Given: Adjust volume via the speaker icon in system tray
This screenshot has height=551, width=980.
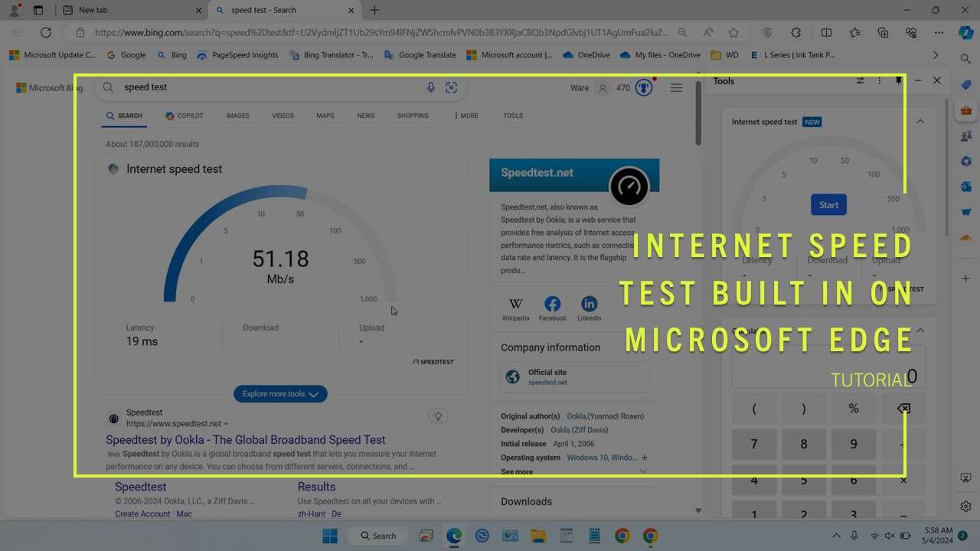Looking at the screenshot, I should [889, 535].
